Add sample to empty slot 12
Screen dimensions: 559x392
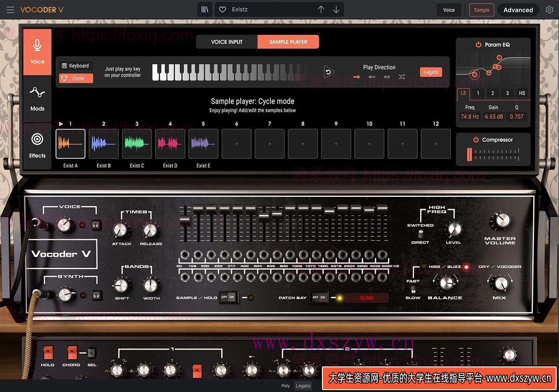(436, 144)
